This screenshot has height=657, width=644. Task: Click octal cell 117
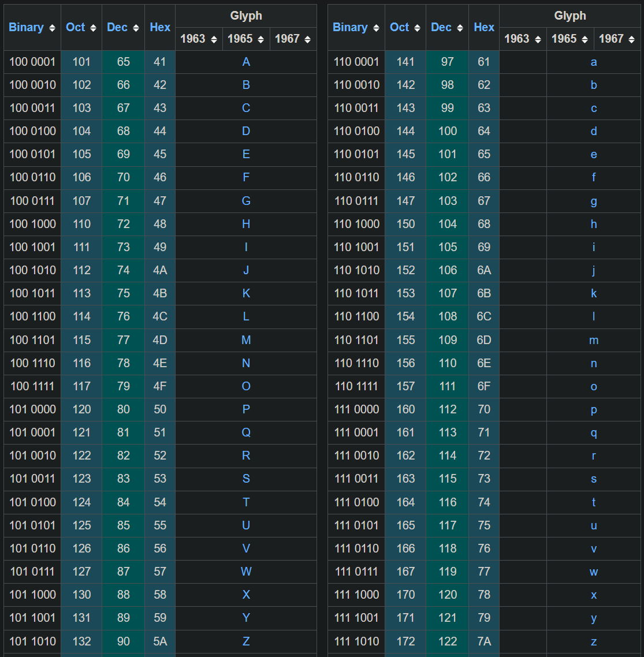click(x=81, y=386)
